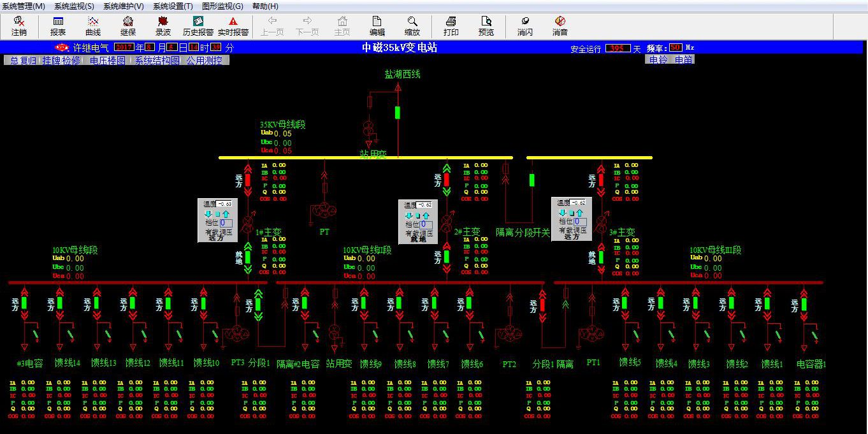
Task: Open the 曲线 curve chart icon
Action: [93, 25]
